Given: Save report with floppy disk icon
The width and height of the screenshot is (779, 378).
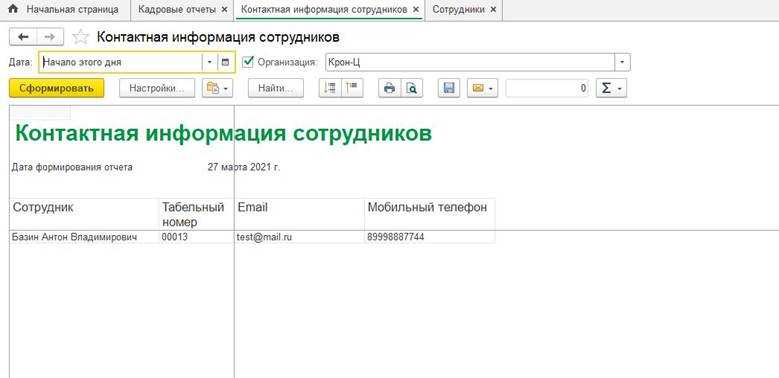Looking at the screenshot, I should (449, 88).
